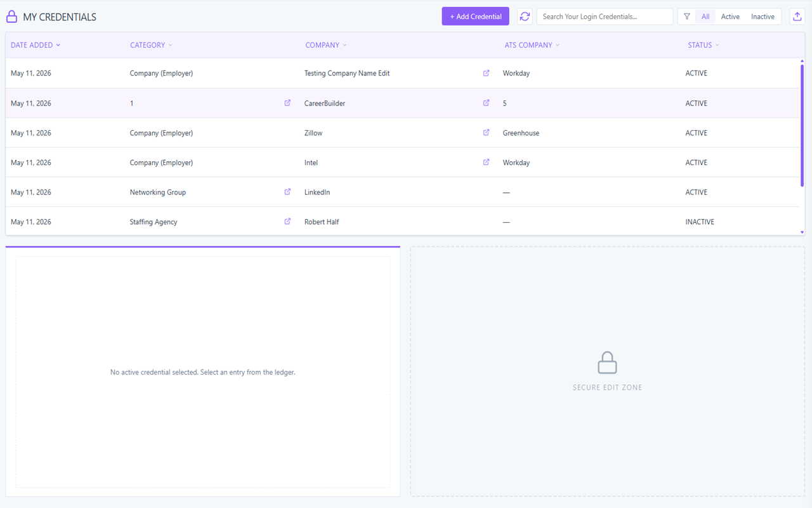Click Staffing Agency category cell
The width and height of the screenshot is (812, 508).
[x=154, y=222]
